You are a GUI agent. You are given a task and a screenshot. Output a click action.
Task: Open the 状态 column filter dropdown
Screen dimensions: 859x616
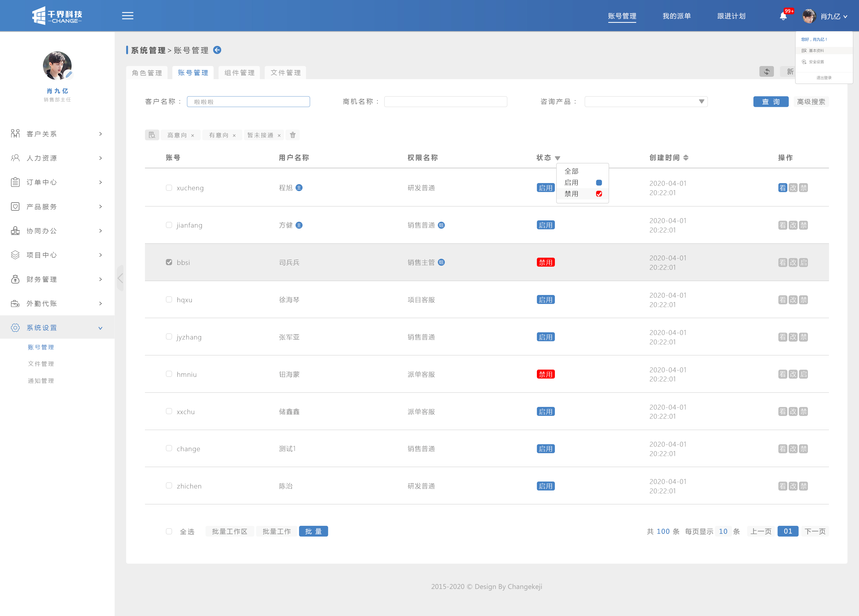pyautogui.click(x=558, y=158)
